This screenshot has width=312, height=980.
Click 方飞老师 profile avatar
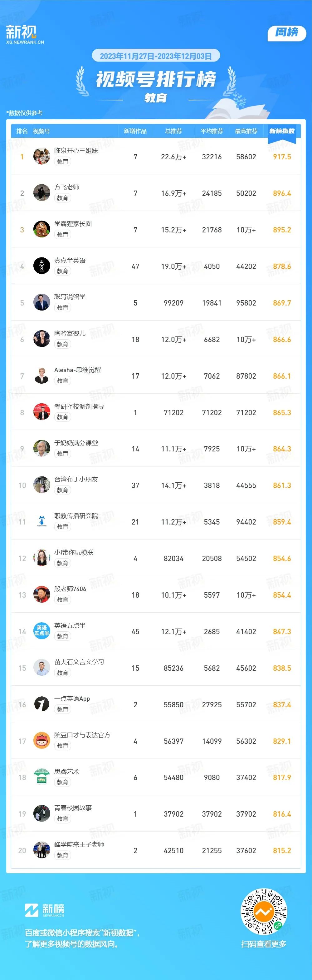[x=42, y=193]
